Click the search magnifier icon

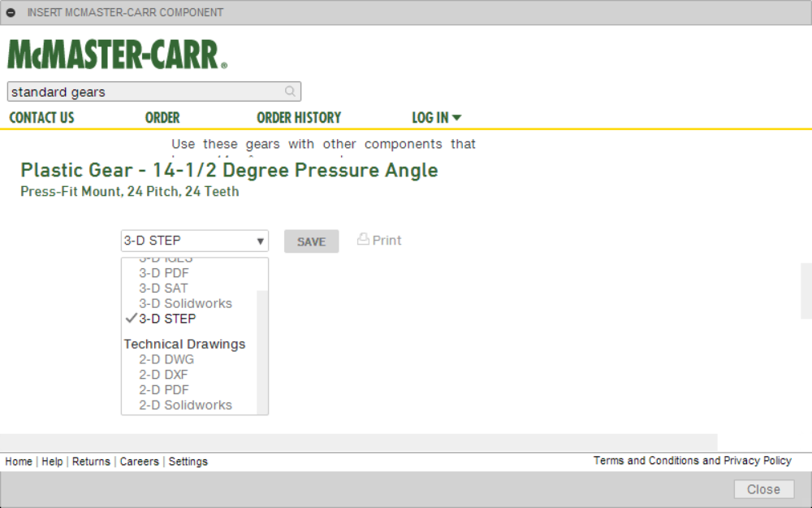tap(290, 92)
